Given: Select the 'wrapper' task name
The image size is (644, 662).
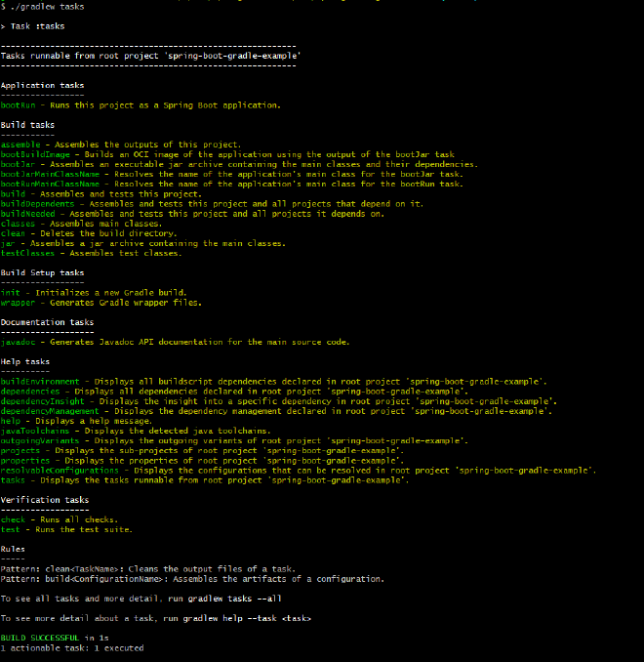Looking at the screenshot, I should pyautogui.click(x=18, y=303).
